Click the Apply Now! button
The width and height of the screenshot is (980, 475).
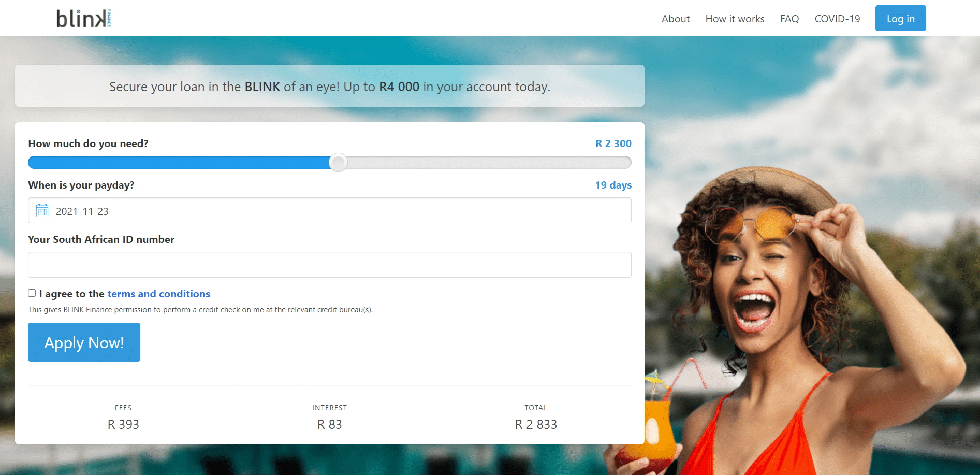tap(84, 342)
